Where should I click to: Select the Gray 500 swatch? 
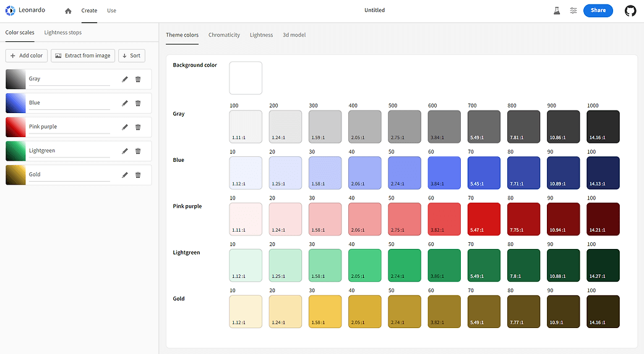coord(405,127)
